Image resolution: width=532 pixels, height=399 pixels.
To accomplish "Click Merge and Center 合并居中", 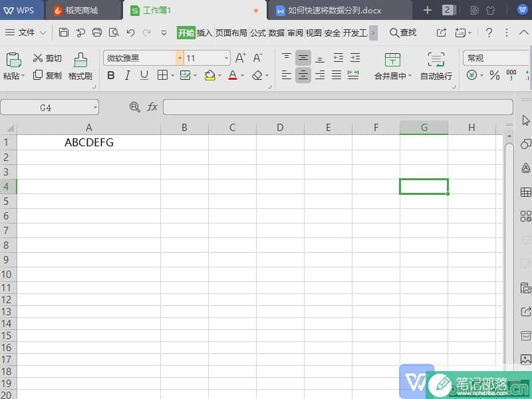I will point(392,66).
